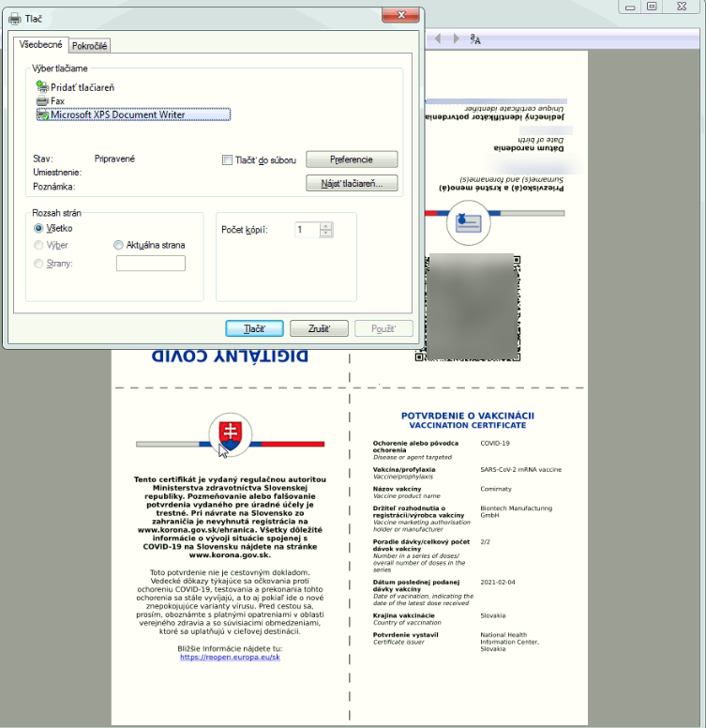Click the blurred QR code on certificate

(x=469, y=307)
